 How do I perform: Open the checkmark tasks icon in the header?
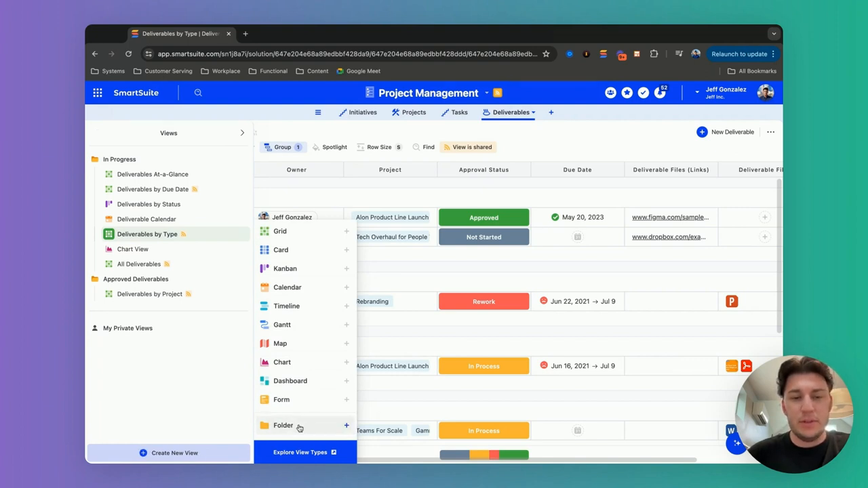(x=643, y=93)
